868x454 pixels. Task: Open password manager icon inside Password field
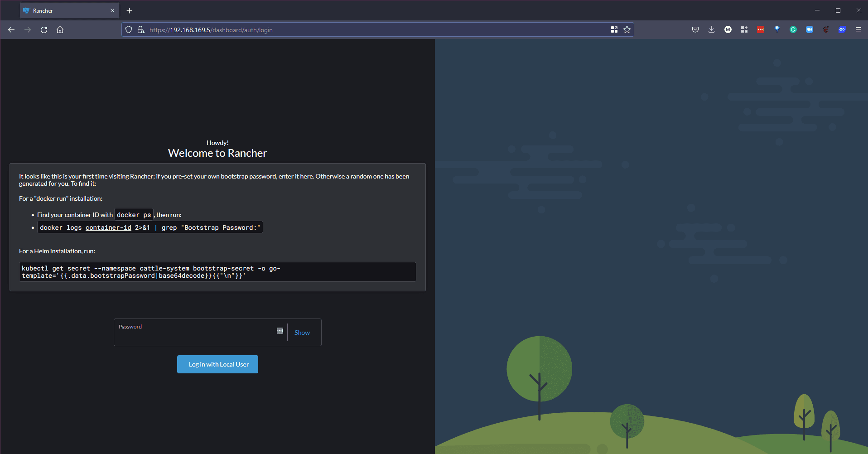280,331
